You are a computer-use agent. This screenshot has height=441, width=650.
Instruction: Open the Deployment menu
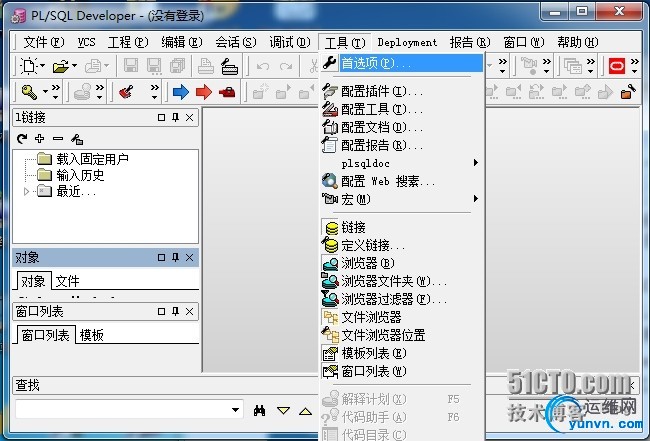407,42
